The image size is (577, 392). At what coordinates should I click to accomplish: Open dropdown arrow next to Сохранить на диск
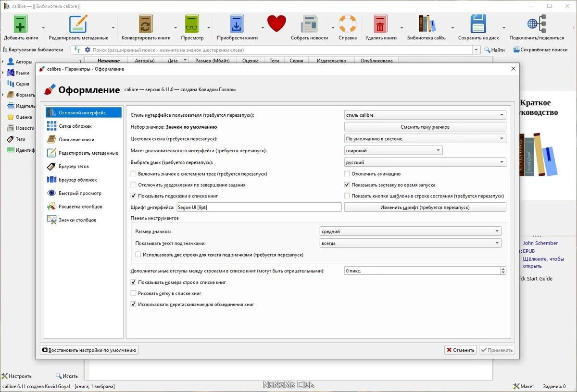click(x=504, y=28)
